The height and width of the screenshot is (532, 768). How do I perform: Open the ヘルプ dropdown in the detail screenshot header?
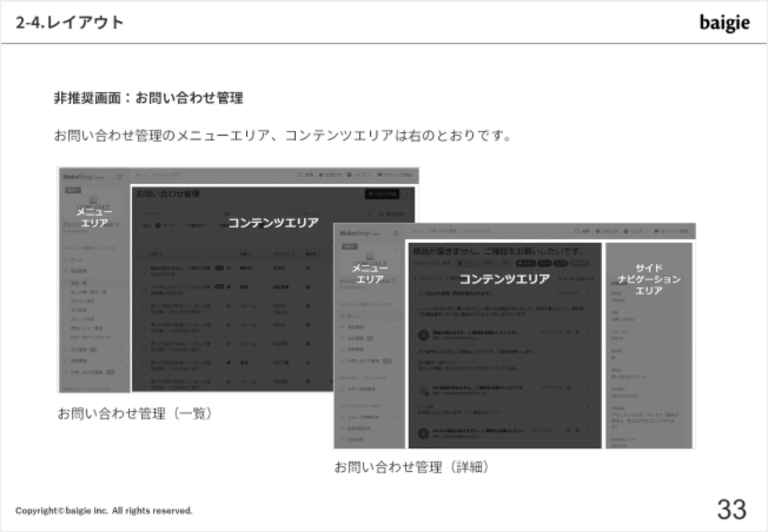(635, 231)
